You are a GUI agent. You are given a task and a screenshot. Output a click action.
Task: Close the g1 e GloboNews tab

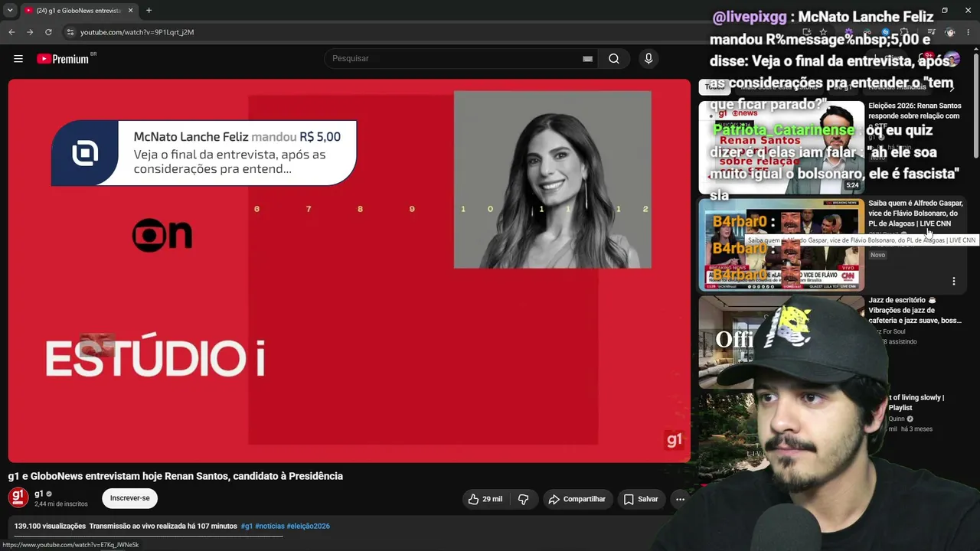[131, 11]
